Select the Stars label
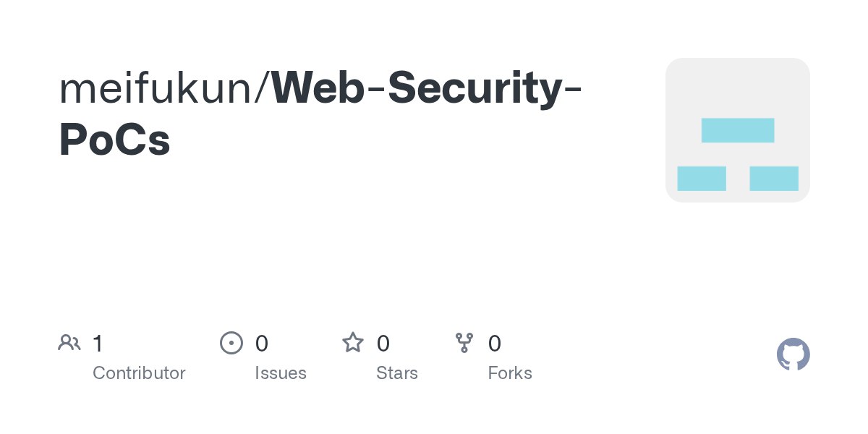This screenshot has height=434, width=868. (397, 373)
